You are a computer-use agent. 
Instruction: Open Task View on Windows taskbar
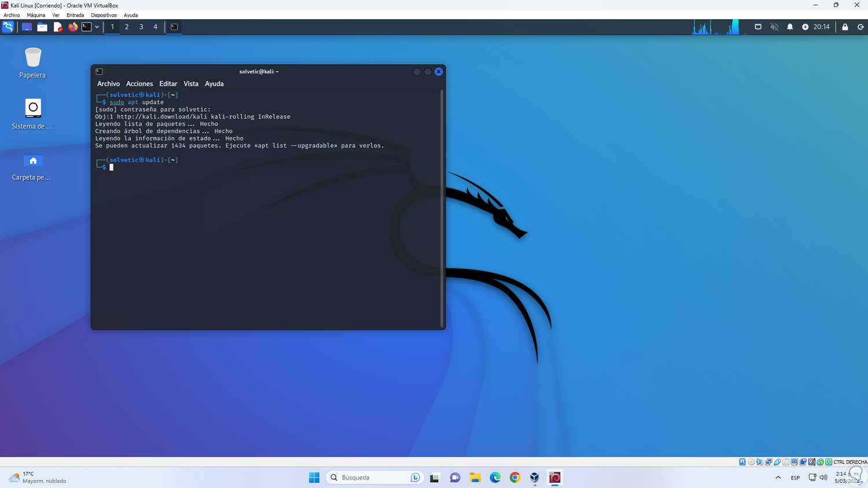coord(435,478)
